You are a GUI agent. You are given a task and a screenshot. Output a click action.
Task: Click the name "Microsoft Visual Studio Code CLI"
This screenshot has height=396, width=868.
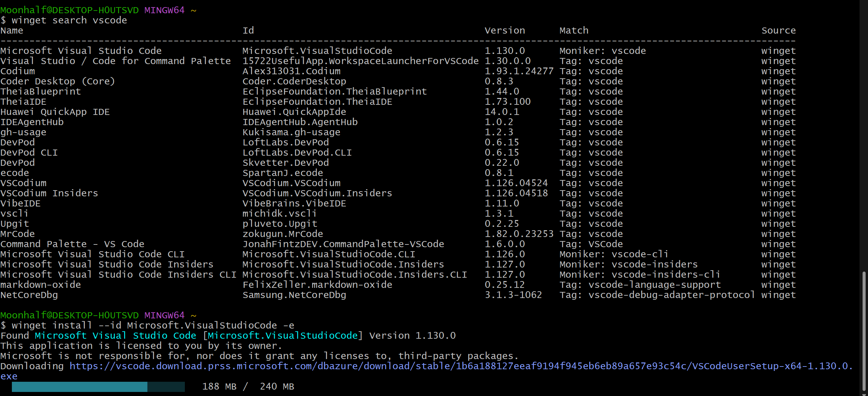[93, 254]
